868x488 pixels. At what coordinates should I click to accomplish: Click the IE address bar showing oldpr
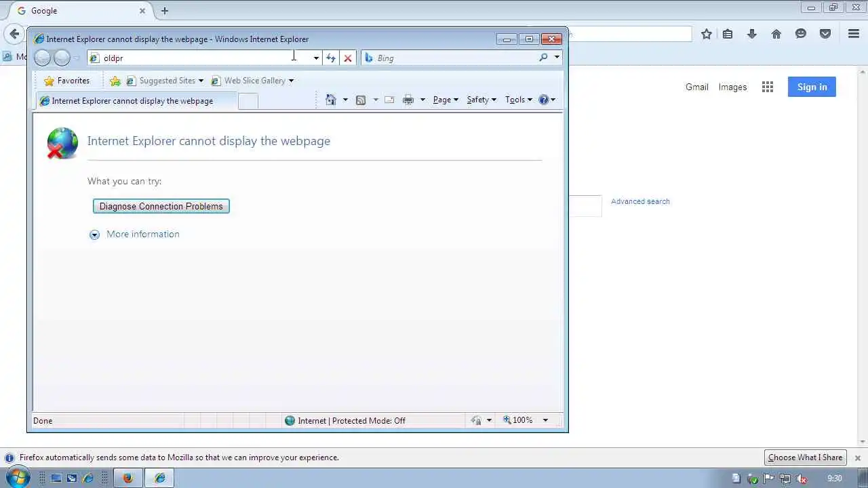203,58
